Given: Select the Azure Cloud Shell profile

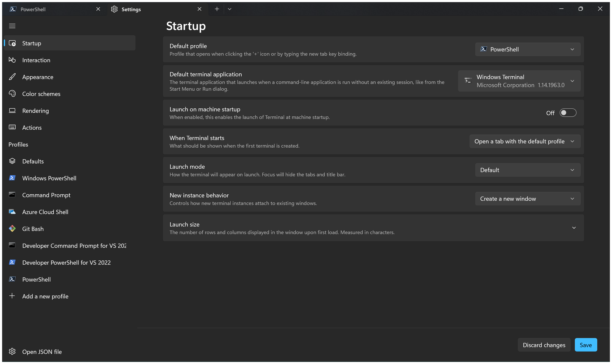Looking at the screenshot, I should tap(45, 212).
